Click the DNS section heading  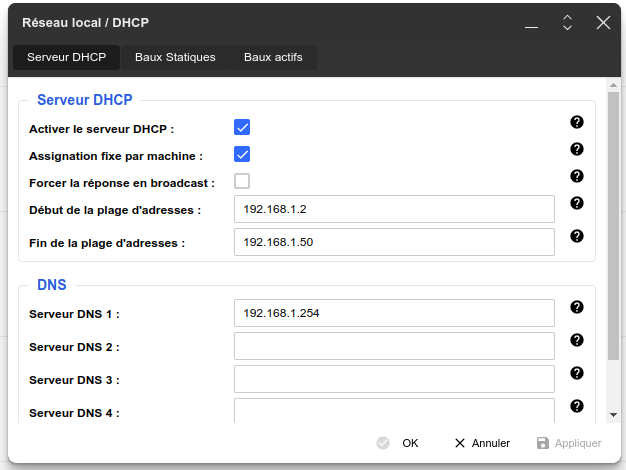coord(52,285)
